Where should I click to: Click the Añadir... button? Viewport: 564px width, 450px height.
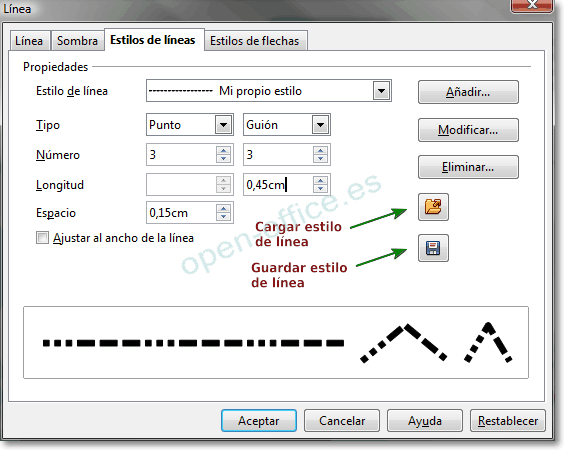[x=468, y=92]
